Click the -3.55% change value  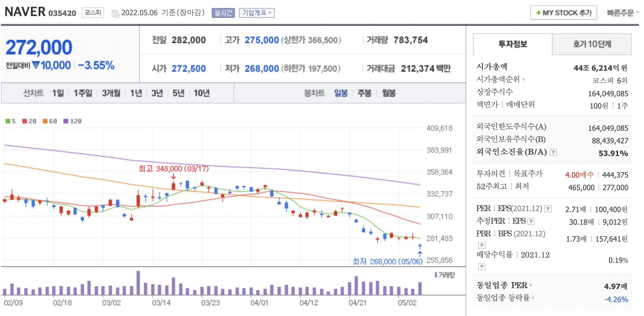tap(96, 65)
